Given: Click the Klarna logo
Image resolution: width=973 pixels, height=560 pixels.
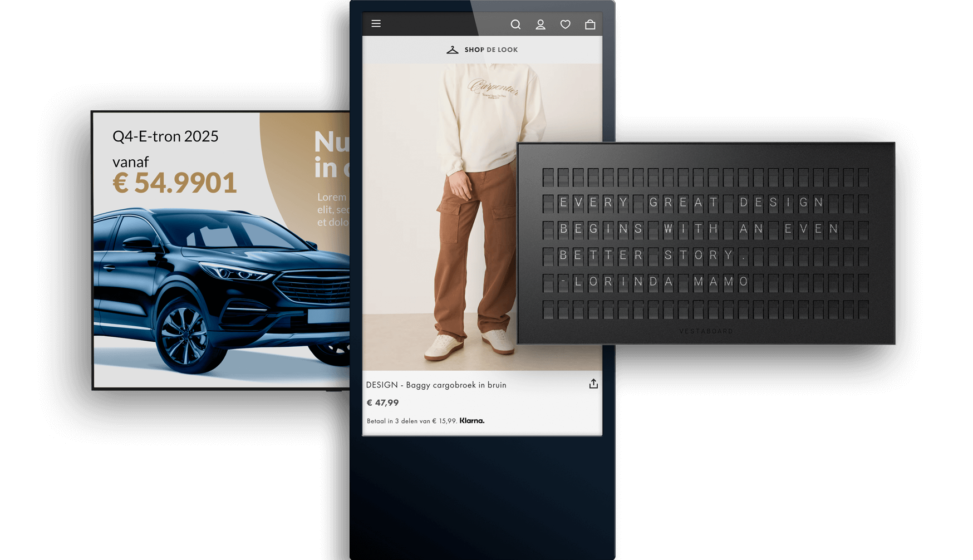Looking at the screenshot, I should (472, 421).
